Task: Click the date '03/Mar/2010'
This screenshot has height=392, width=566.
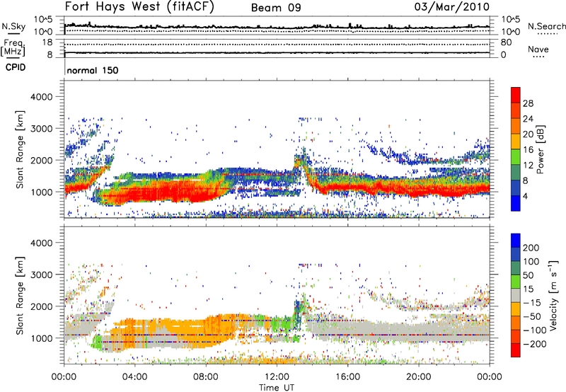Action: pos(452,6)
